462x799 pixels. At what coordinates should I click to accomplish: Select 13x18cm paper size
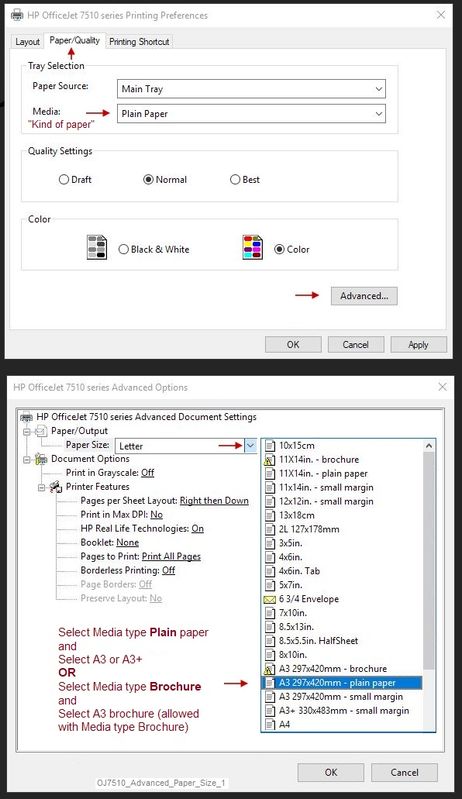296,515
